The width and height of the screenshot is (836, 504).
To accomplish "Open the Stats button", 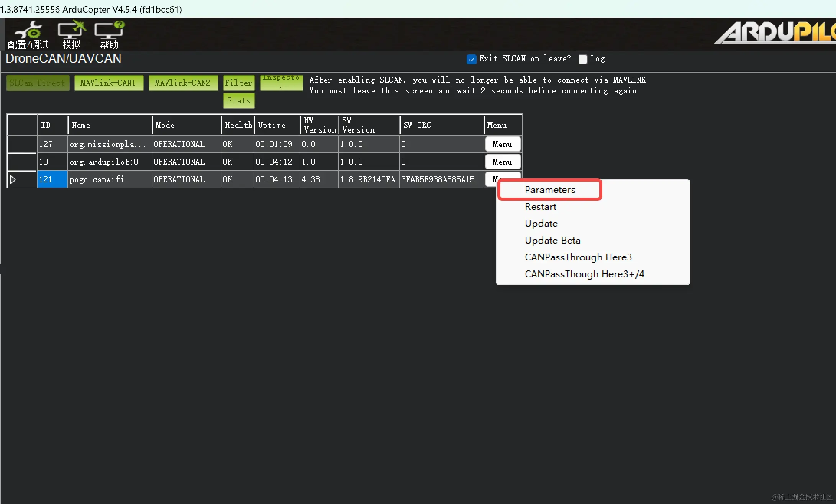I will click(239, 101).
